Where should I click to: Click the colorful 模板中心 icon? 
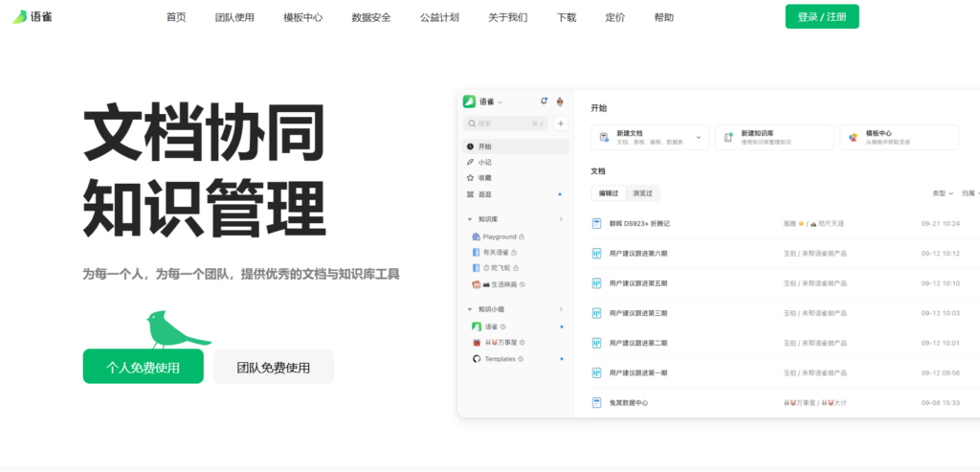pyautogui.click(x=853, y=137)
